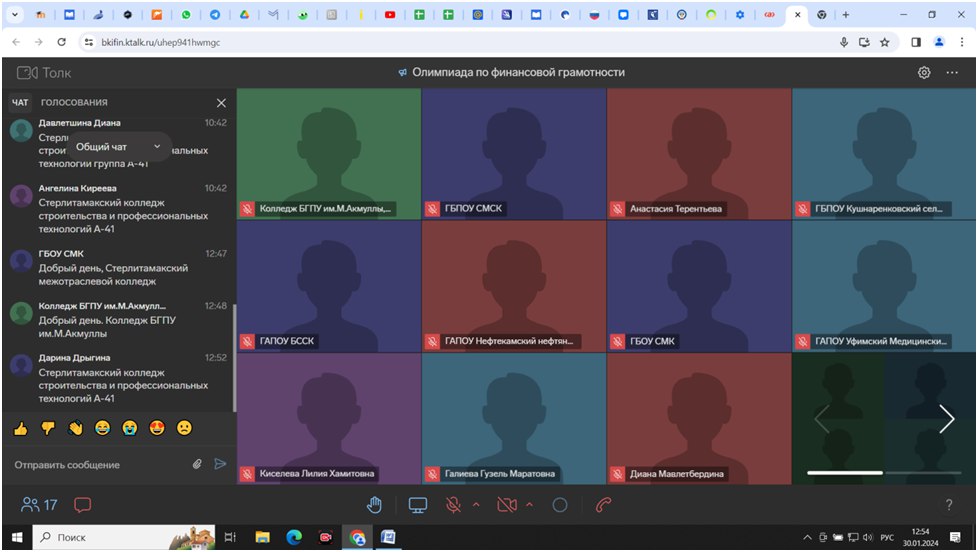Go to next page of participants
Image resolution: width=978 pixels, height=552 pixels.
point(946,420)
